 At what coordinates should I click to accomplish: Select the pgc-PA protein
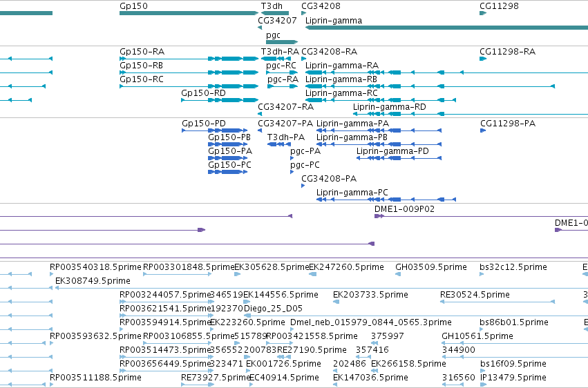click(x=292, y=158)
